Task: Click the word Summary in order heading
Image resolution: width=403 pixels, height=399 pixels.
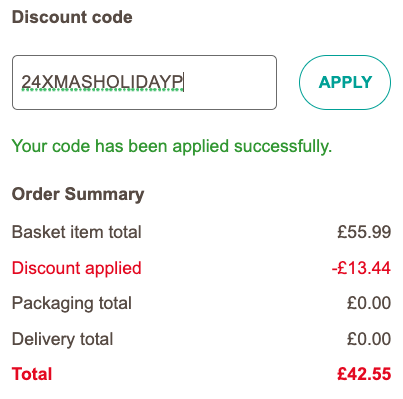Action: pyautogui.click(x=104, y=194)
